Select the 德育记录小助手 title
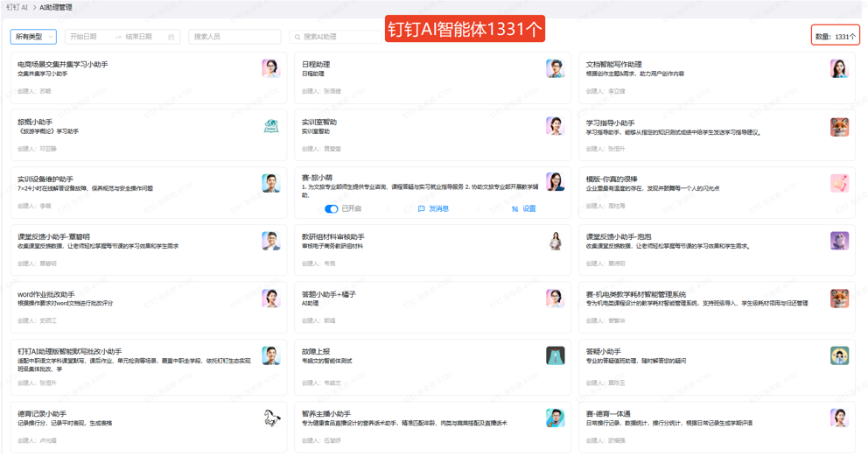 (42, 414)
